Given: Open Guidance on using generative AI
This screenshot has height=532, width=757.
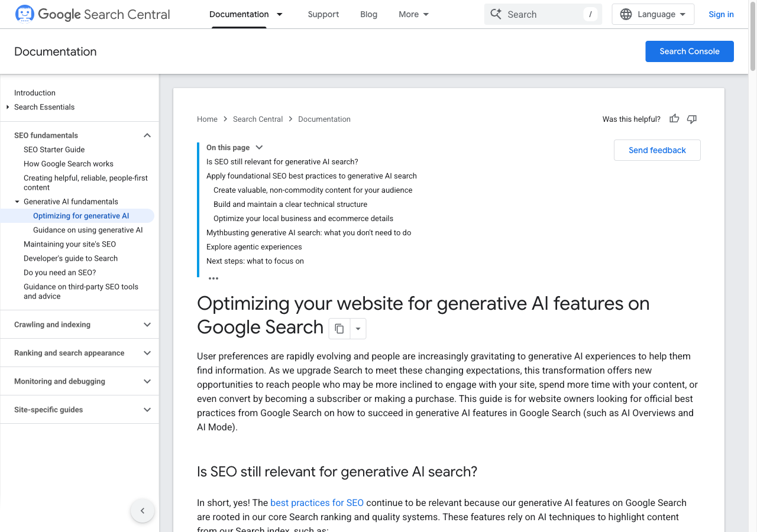Looking at the screenshot, I should pos(88,230).
